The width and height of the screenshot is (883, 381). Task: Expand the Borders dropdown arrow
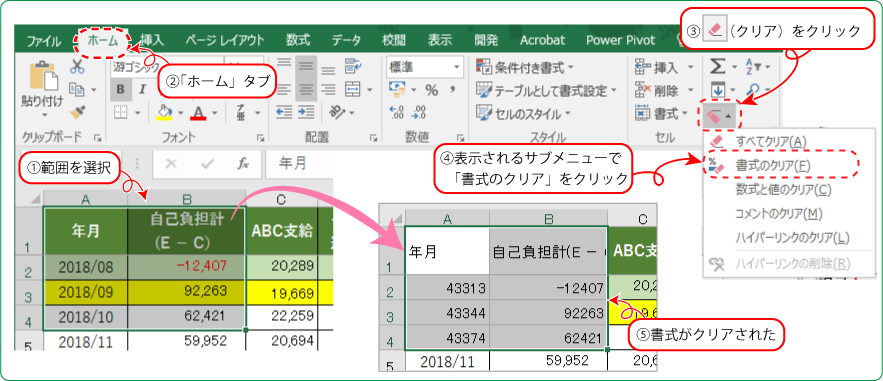point(137,113)
